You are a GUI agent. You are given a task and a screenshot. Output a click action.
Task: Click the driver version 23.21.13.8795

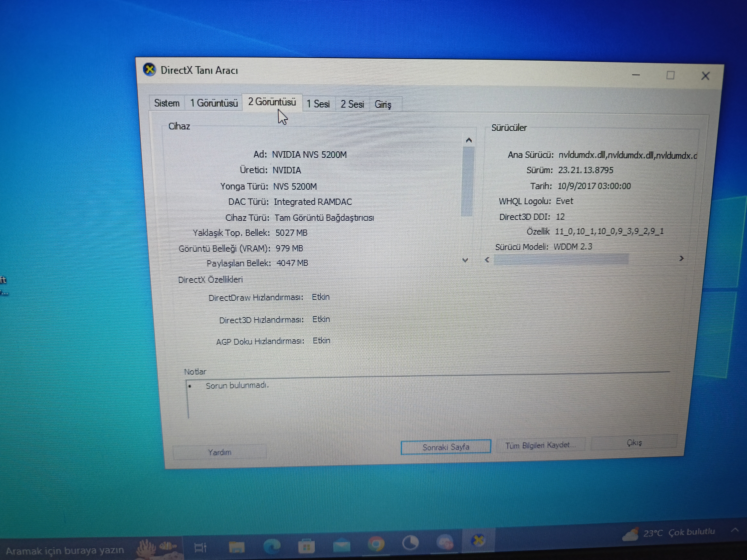point(586,170)
